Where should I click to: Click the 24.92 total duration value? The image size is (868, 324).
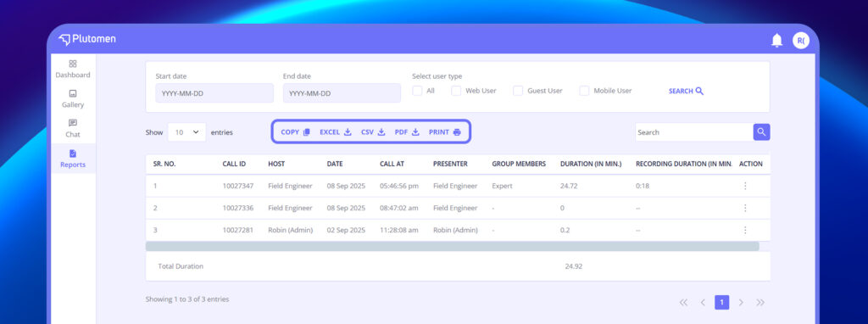pyautogui.click(x=574, y=266)
